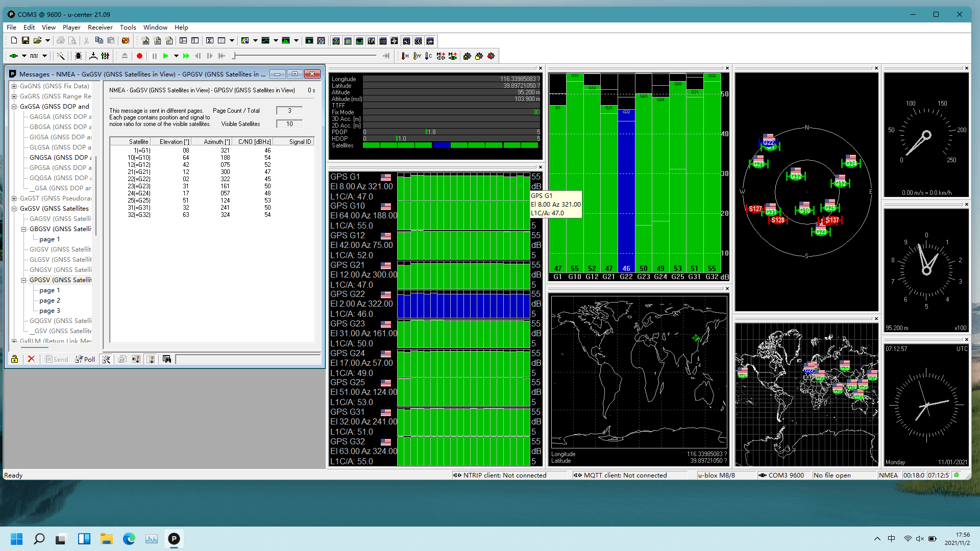
Task: Select page 2 under GPGSV
Action: coord(50,300)
